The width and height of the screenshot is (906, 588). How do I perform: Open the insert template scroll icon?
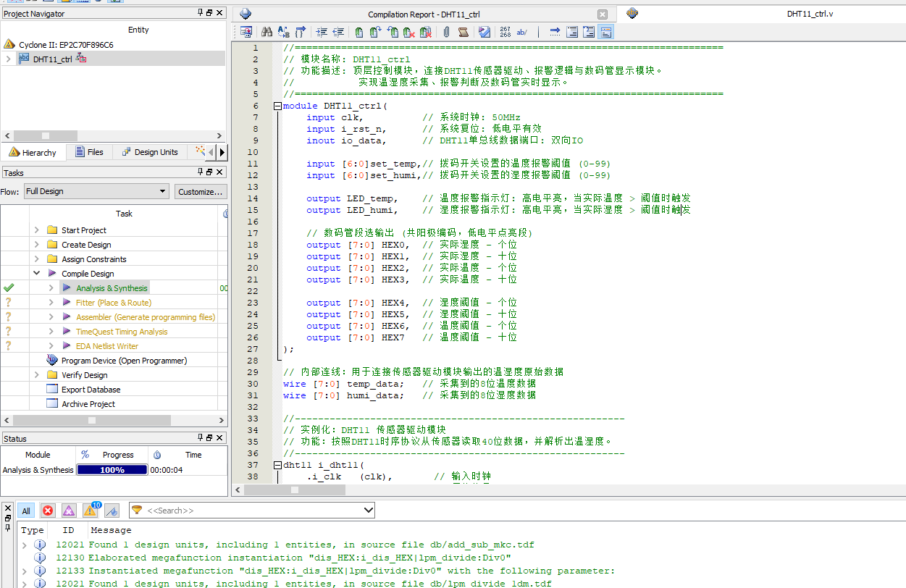(x=464, y=32)
